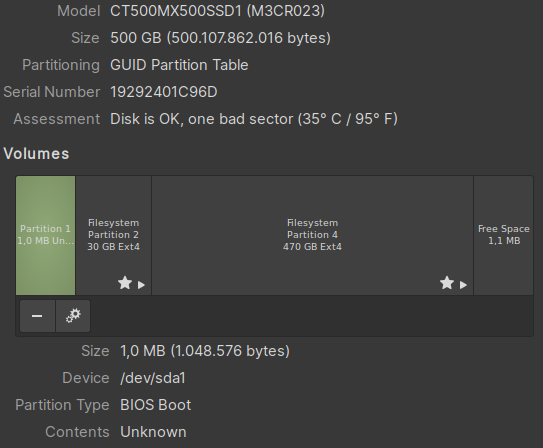Open the gears additional partition options
Viewport: 543px width, 448px height.
(x=73, y=316)
